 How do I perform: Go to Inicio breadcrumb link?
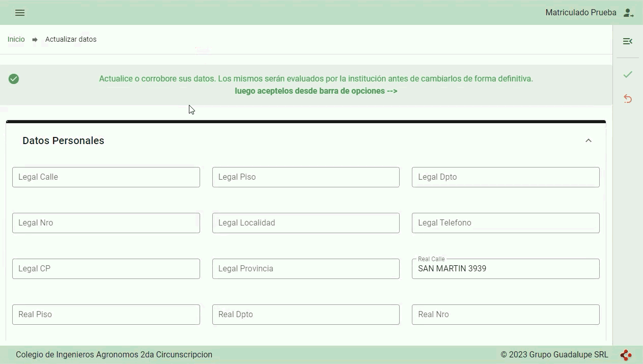(16, 39)
